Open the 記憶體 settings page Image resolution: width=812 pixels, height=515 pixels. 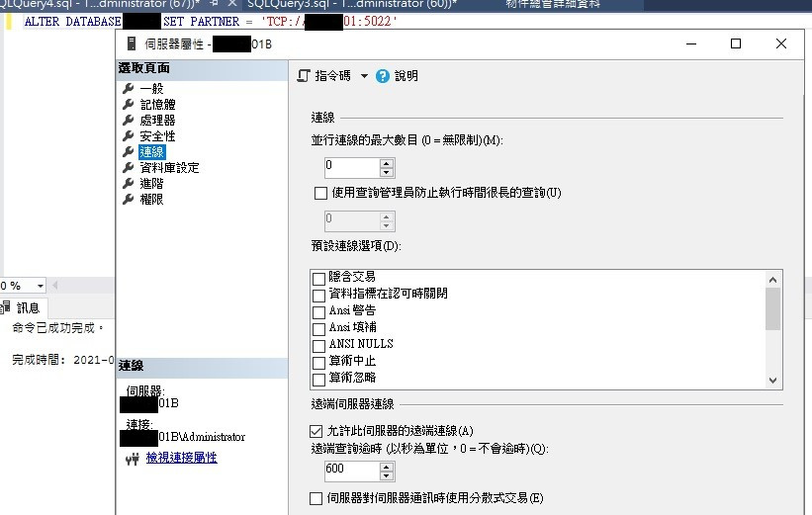point(158,105)
